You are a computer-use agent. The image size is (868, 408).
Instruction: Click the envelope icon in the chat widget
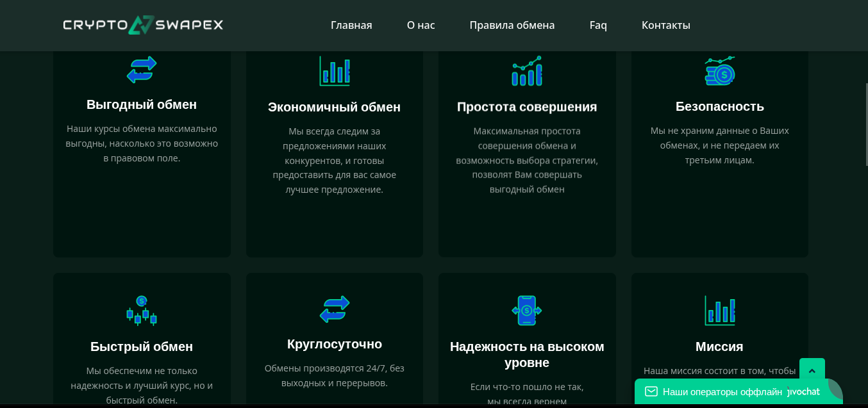pyautogui.click(x=651, y=391)
